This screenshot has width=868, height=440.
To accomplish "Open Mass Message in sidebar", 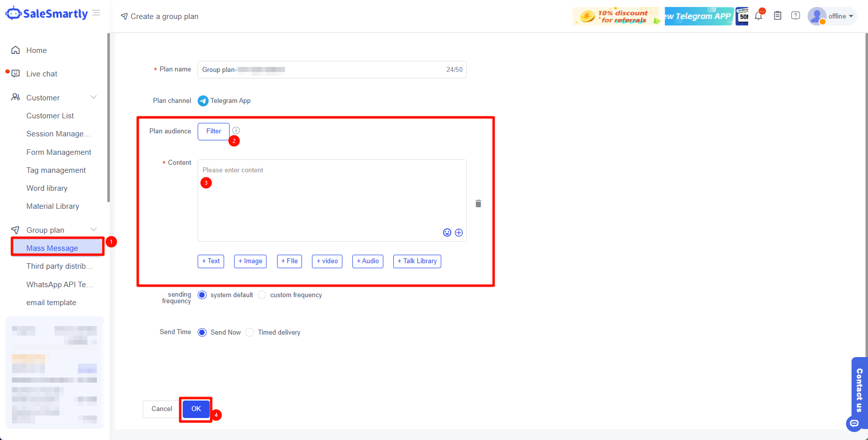I will click(52, 248).
